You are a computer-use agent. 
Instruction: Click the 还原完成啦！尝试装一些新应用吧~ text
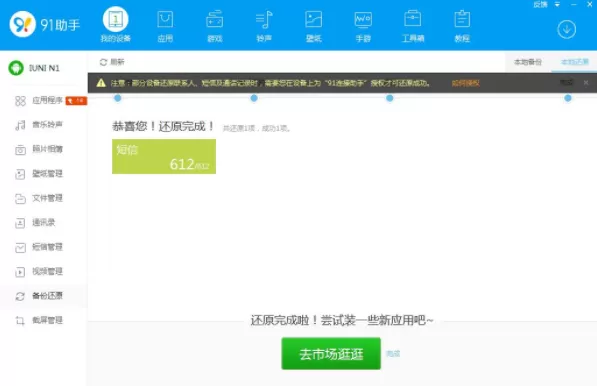pyautogui.click(x=342, y=320)
